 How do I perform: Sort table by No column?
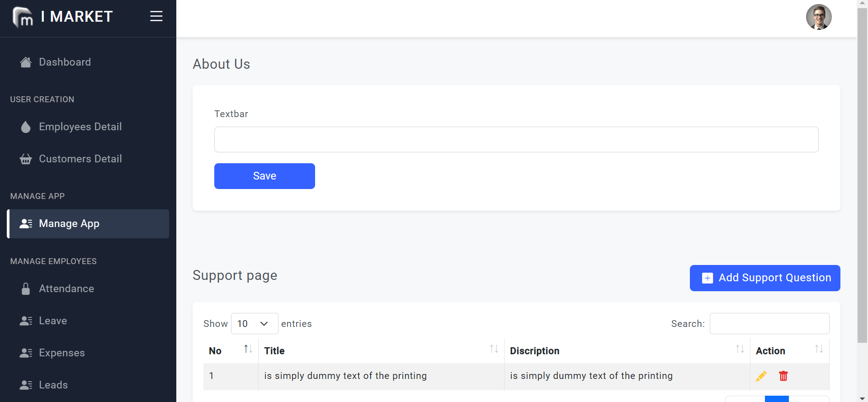(x=248, y=349)
